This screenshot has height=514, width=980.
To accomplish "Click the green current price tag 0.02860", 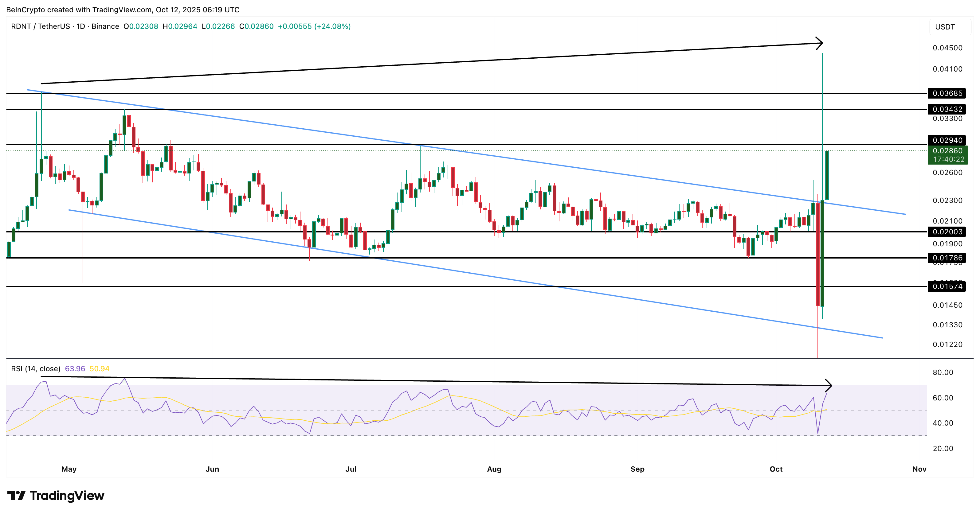I will coord(948,150).
